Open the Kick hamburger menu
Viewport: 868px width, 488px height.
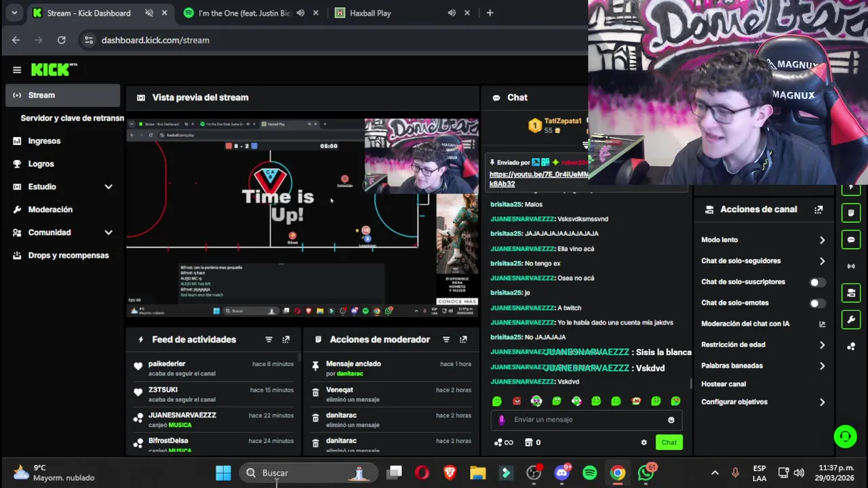(x=17, y=70)
